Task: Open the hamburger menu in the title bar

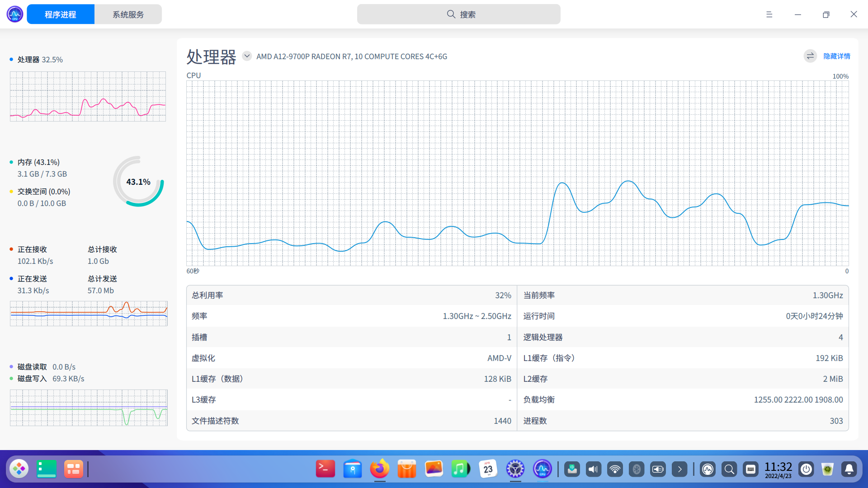Action: (x=769, y=14)
